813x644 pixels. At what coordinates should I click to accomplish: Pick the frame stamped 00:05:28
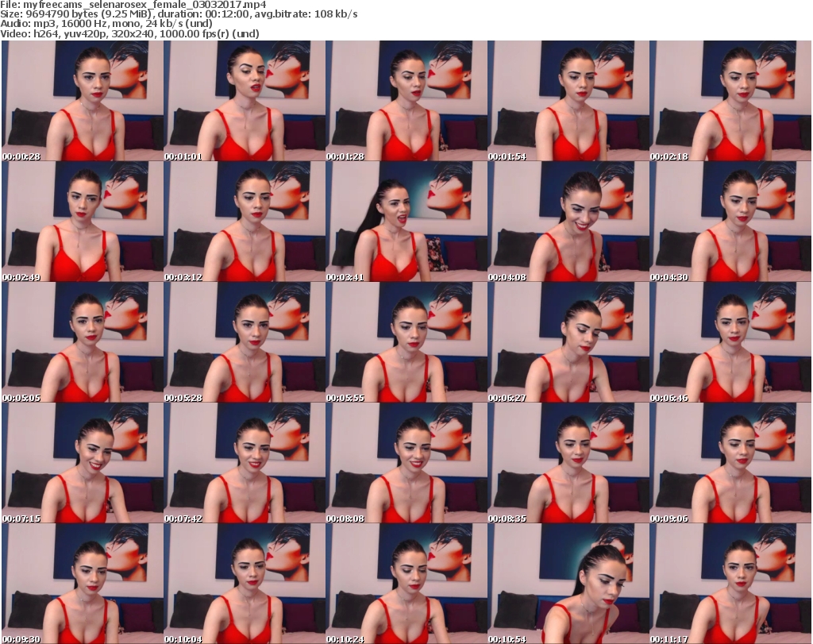coord(245,343)
